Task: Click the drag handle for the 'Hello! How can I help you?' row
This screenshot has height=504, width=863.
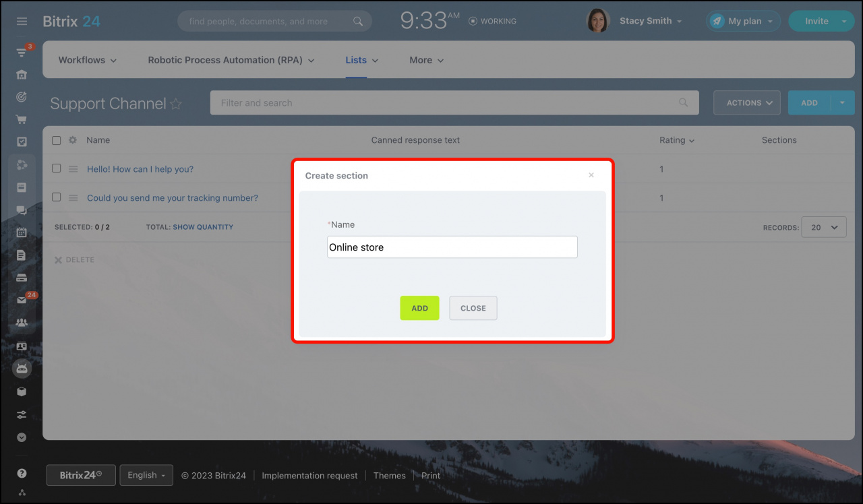Action: [73, 169]
